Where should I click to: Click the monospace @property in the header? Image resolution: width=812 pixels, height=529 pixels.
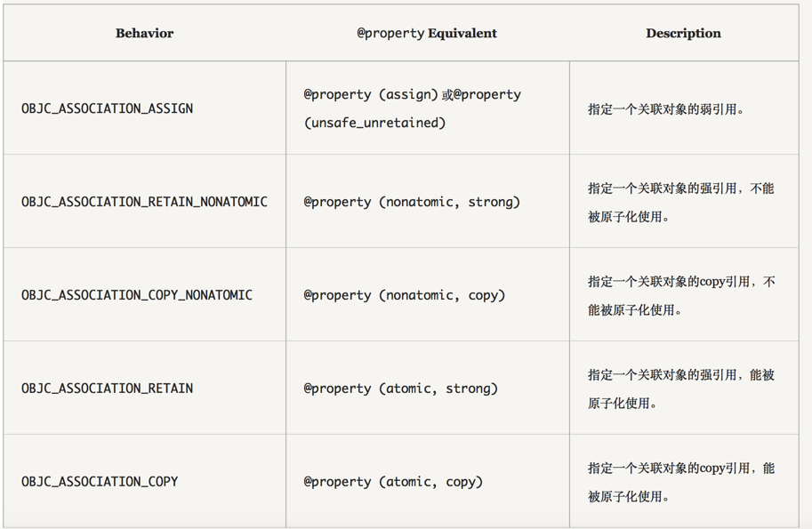click(390, 34)
